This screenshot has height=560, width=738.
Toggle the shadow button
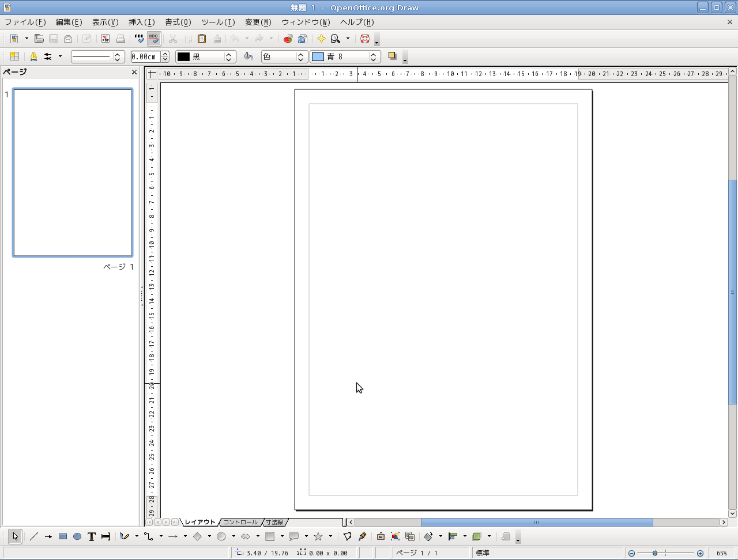click(x=393, y=56)
